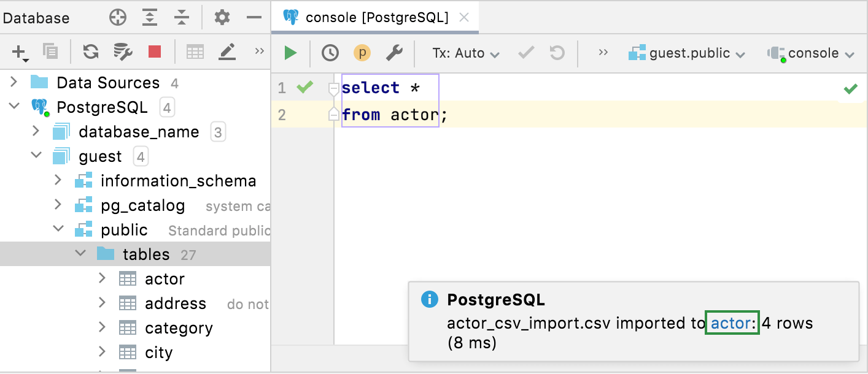Select the tables folder row
This screenshot has width=868, height=374.
pyautogui.click(x=135, y=254)
